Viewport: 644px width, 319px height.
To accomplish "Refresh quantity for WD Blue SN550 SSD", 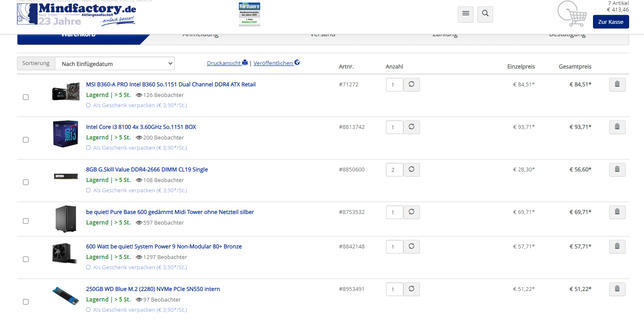I will (x=411, y=289).
